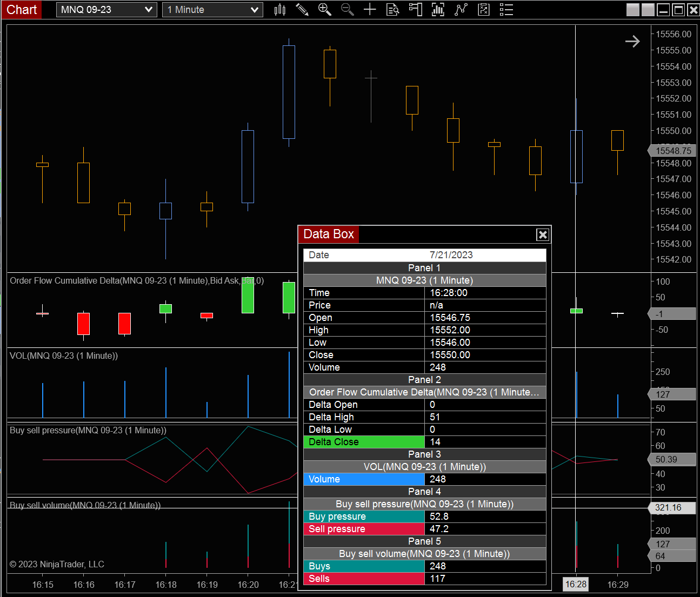Open the drawing tools pencil icon
The image size is (700, 597).
tap(302, 9)
